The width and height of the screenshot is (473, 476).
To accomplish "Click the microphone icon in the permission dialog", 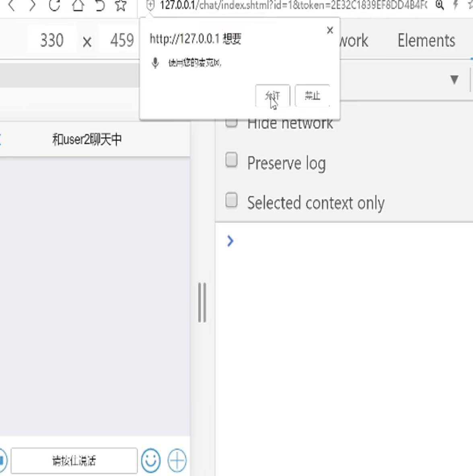I will (x=155, y=63).
